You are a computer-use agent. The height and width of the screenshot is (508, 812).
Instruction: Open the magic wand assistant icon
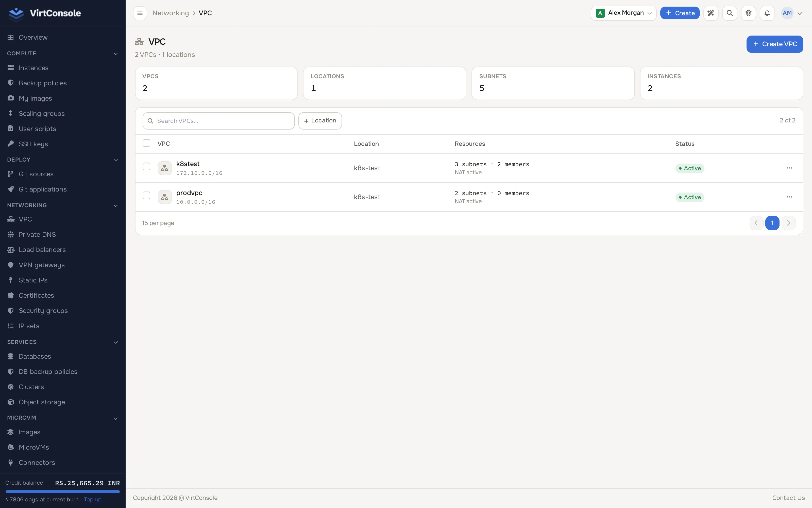pos(711,13)
